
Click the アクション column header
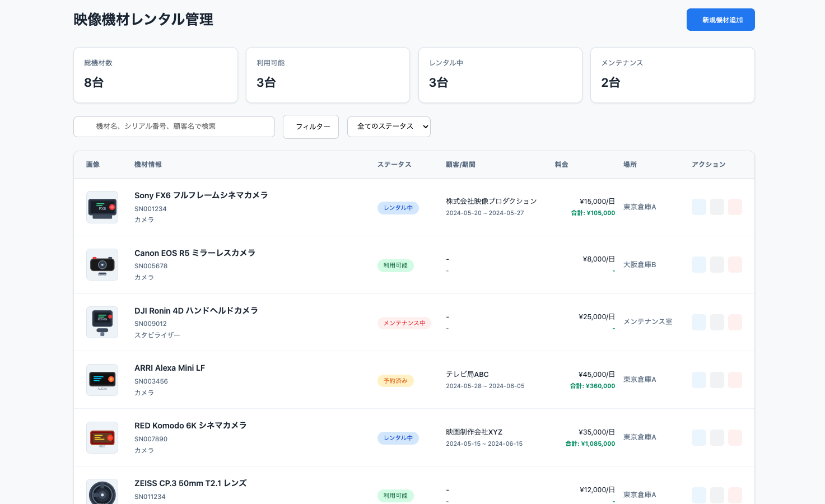pyautogui.click(x=709, y=165)
